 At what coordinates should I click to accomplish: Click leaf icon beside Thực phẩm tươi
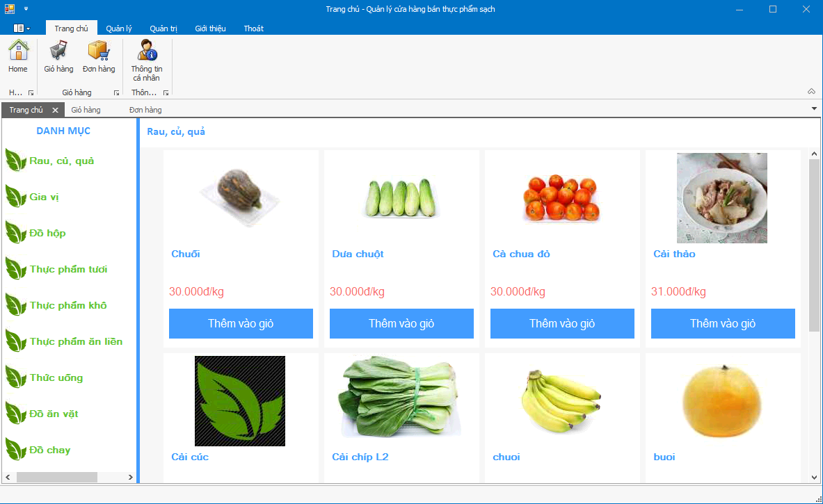click(x=16, y=269)
